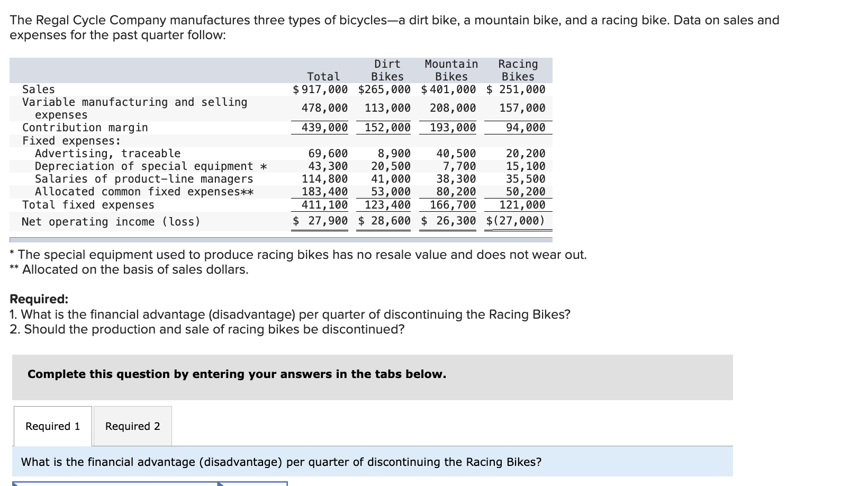Screen dimensions: 868x486
Task: Click the Advertising, traceable row
Action: point(107,153)
